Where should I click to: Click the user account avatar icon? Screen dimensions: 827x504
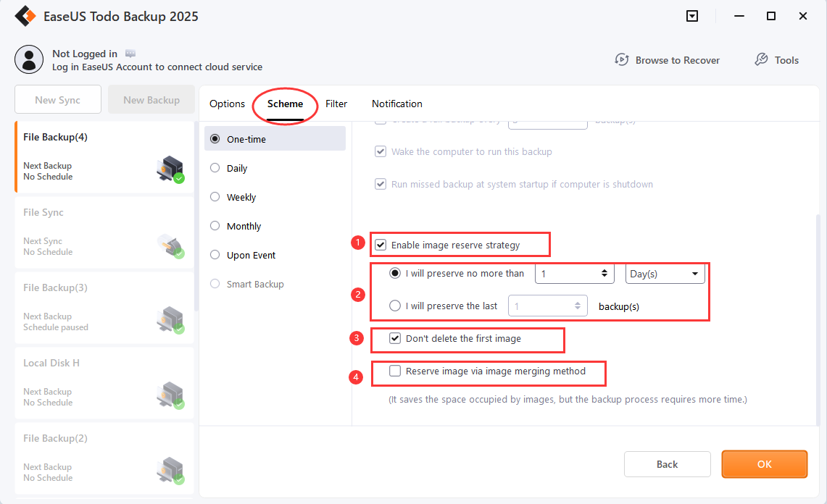[x=29, y=59]
